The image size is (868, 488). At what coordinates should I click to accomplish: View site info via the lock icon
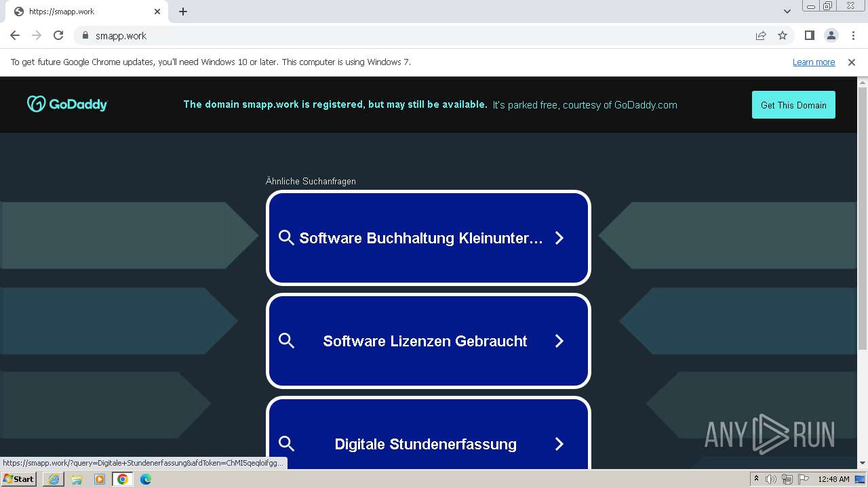[x=85, y=35]
